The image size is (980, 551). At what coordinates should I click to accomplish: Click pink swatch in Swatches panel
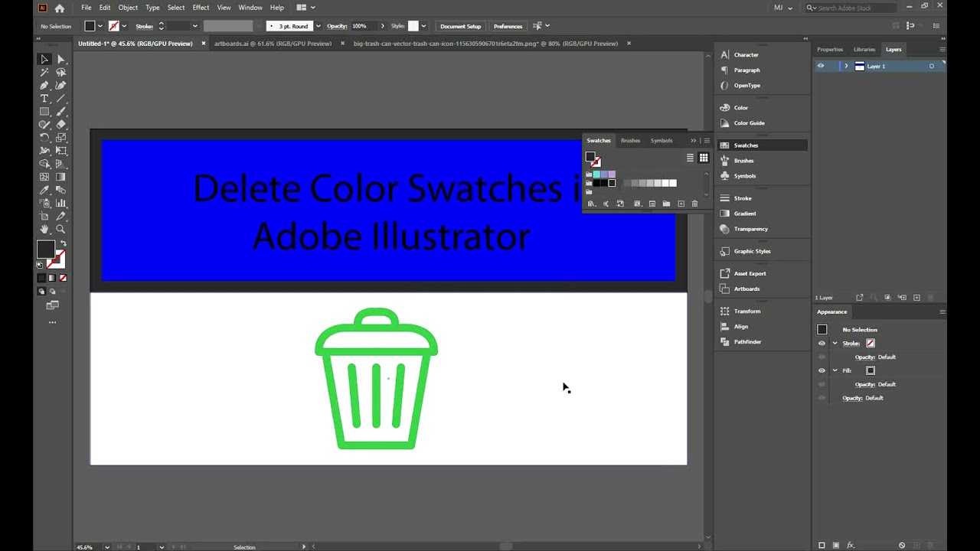coord(612,174)
